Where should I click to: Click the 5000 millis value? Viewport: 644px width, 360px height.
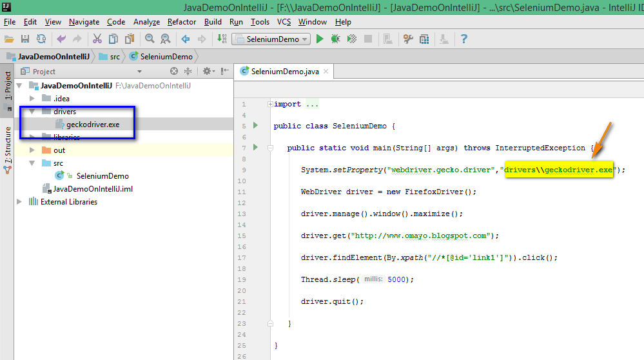(396, 279)
